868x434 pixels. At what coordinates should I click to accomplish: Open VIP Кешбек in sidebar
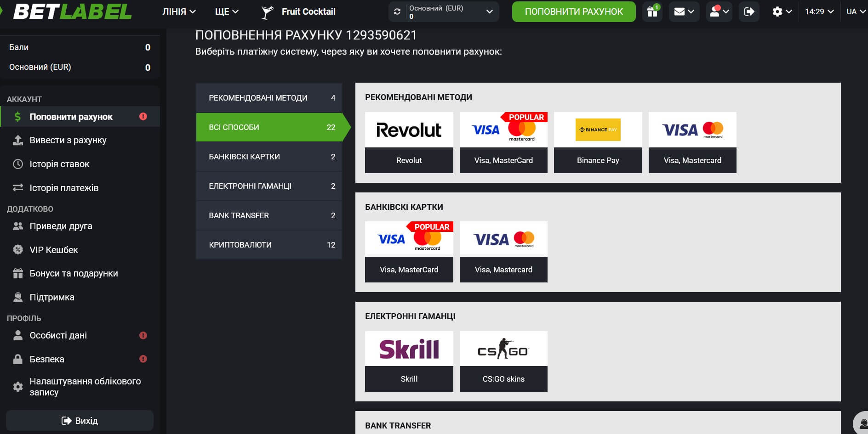[x=80, y=249]
